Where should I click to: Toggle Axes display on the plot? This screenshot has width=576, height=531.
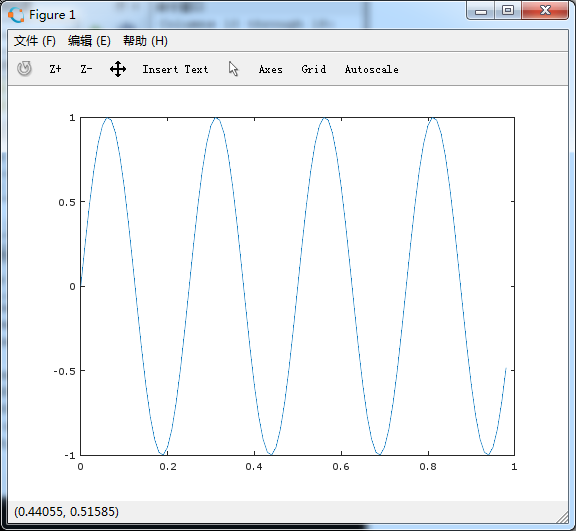[271, 69]
